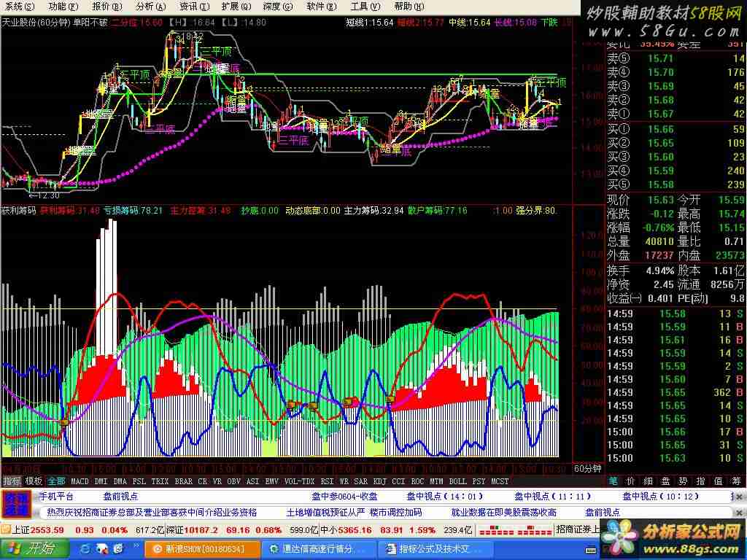Switch to the VR indicator
The width and height of the screenshot is (747, 560).
tap(217, 481)
